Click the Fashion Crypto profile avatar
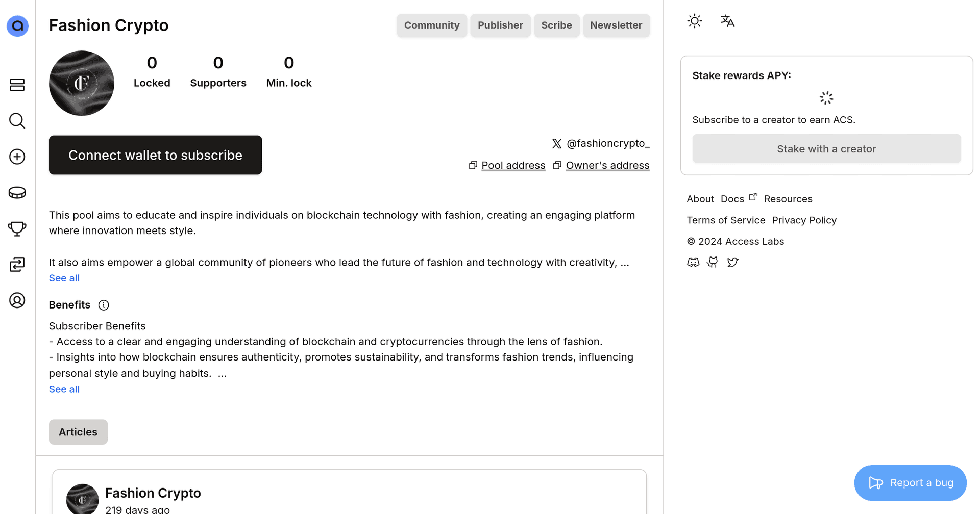Viewport: 980px width, 514px height. [82, 83]
